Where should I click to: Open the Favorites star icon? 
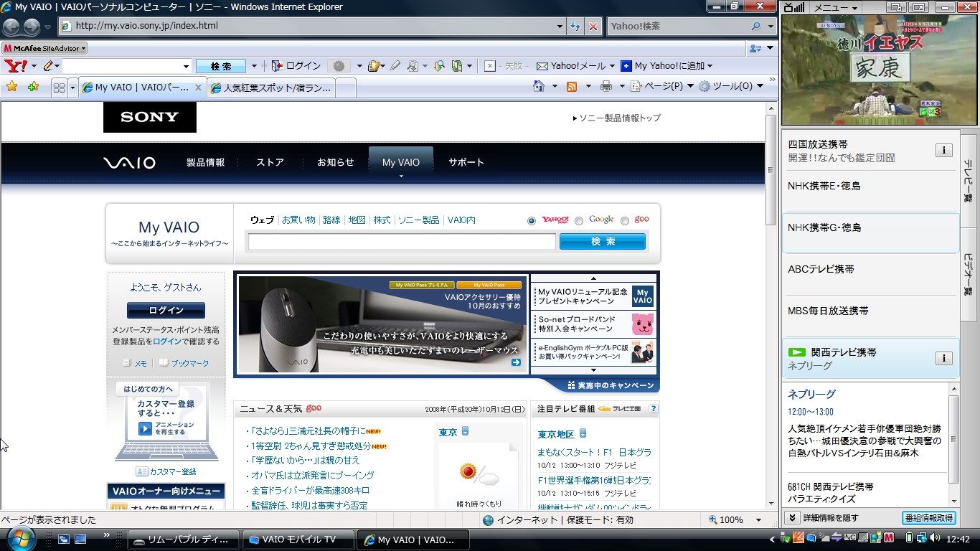click(x=12, y=87)
